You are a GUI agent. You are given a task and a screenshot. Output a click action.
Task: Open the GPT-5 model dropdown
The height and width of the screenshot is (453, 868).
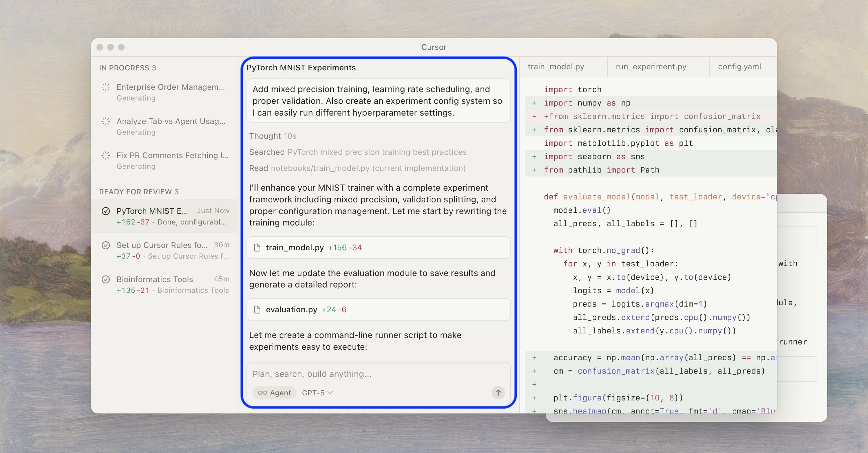(x=317, y=393)
